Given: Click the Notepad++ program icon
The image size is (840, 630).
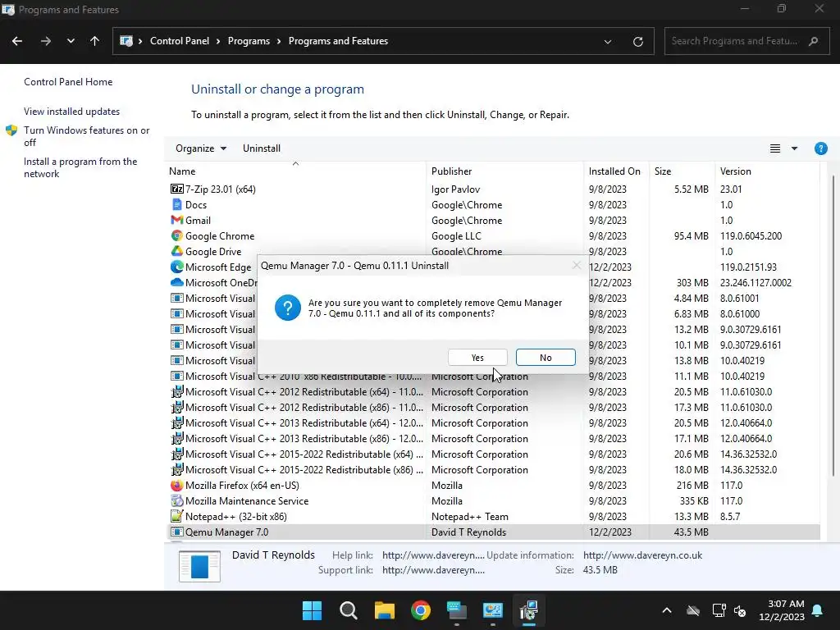Looking at the screenshot, I should point(176,517).
